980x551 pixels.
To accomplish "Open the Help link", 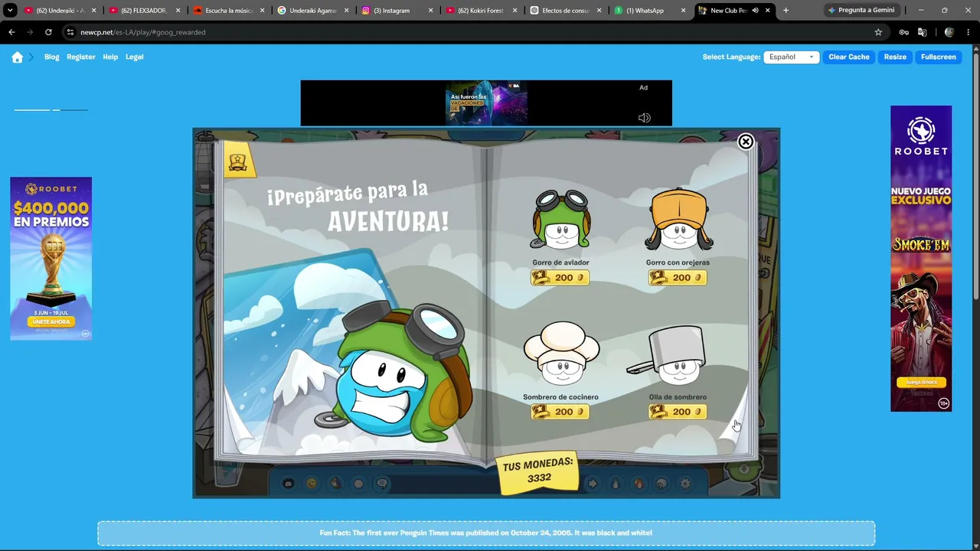I will click(x=110, y=57).
